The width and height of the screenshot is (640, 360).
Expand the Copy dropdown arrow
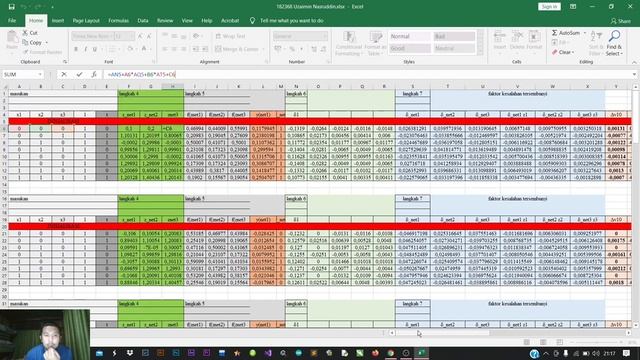(x=47, y=42)
